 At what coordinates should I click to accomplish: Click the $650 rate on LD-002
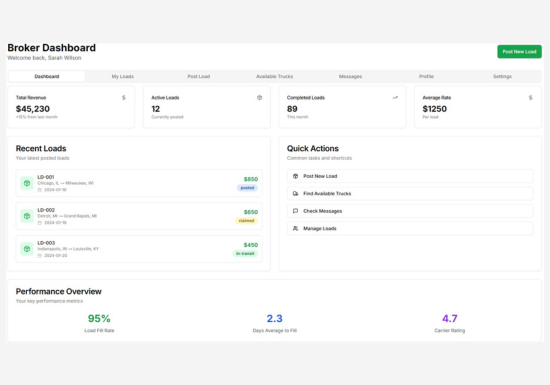(x=251, y=212)
